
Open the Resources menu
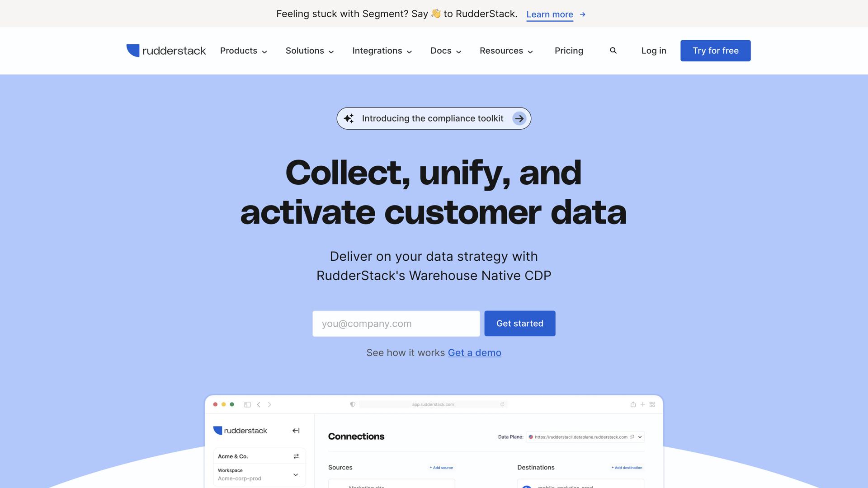click(506, 51)
